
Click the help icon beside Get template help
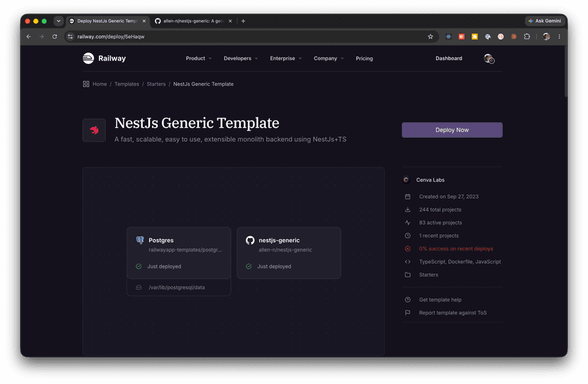(408, 300)
